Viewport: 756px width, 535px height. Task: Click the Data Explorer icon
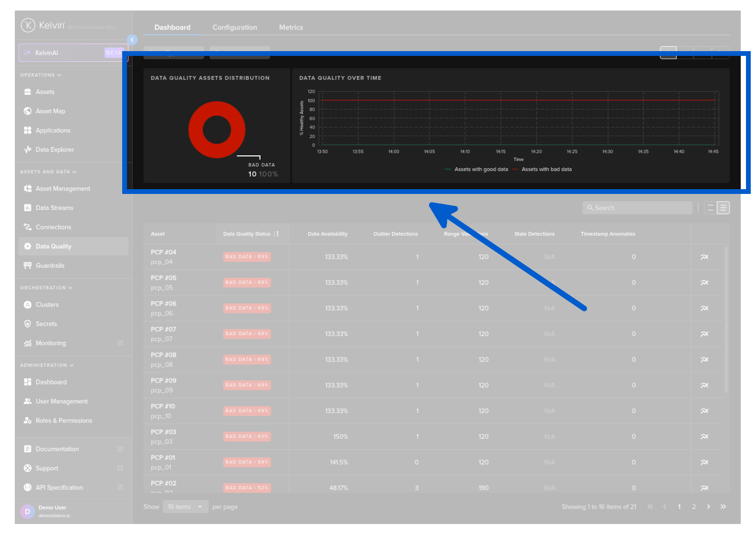coord(28,150)
